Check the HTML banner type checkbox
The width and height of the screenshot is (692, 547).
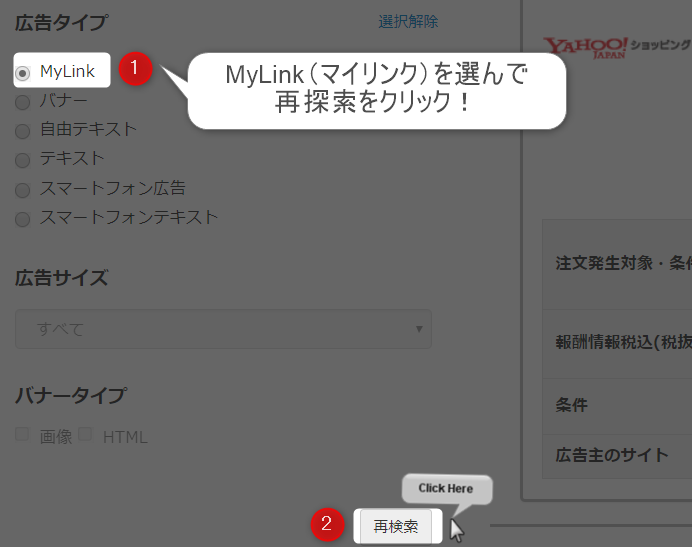[x=85, y=434]
